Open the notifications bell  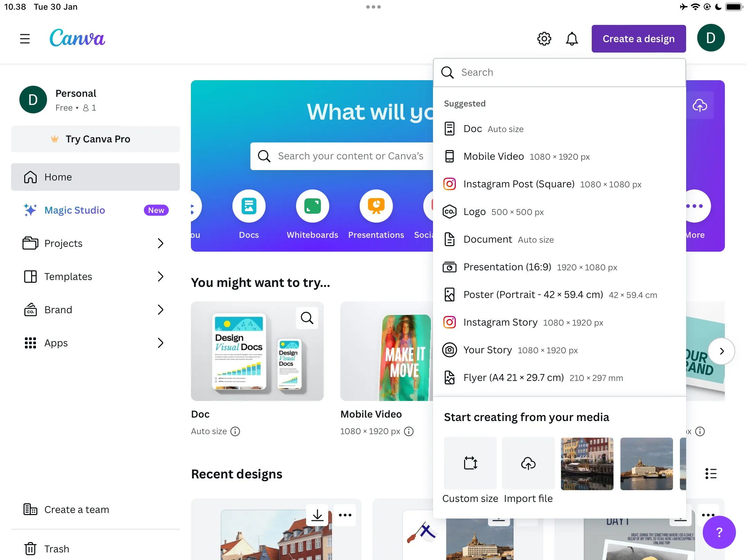572,39
